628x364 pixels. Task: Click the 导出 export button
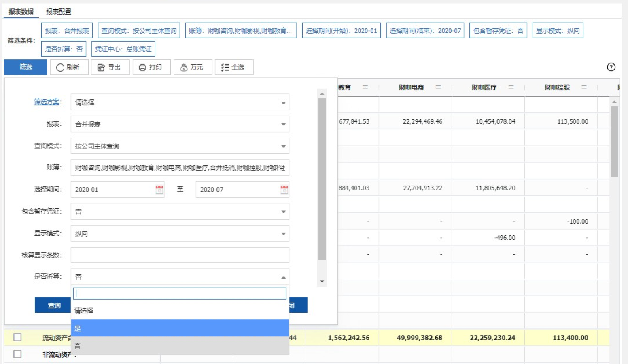110,67
